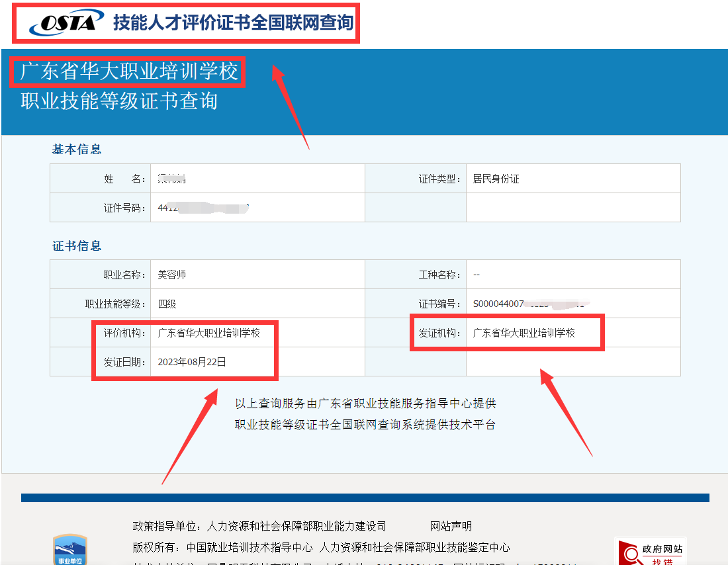The image size is (728, 565).
Task: Click the OSTA logo in the header
Action: click(66, 22)
